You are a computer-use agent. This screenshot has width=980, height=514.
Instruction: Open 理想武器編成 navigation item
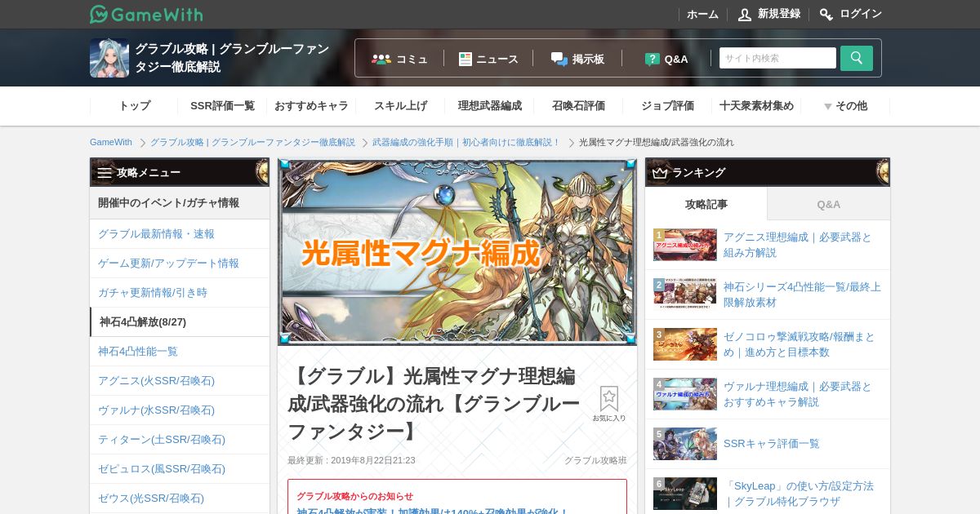click(489, 106)
